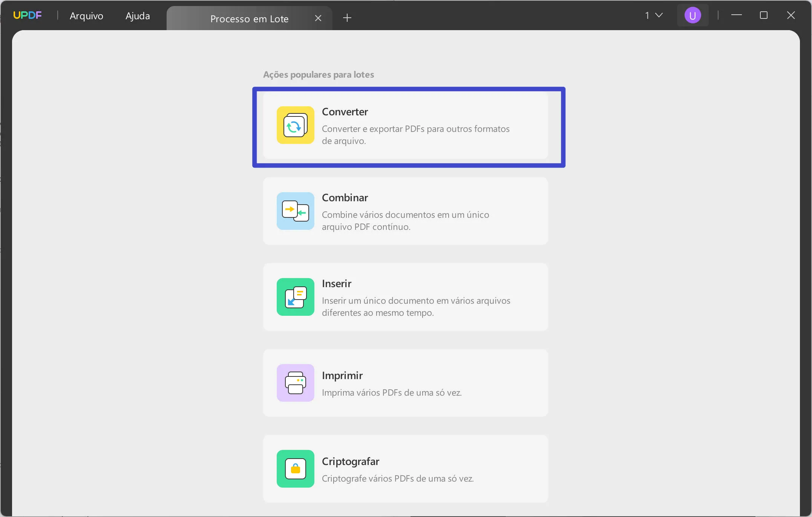Screen dimensions: 812x517
Task: Maximize the UPDF window
Action: click(x=764, y=15)
